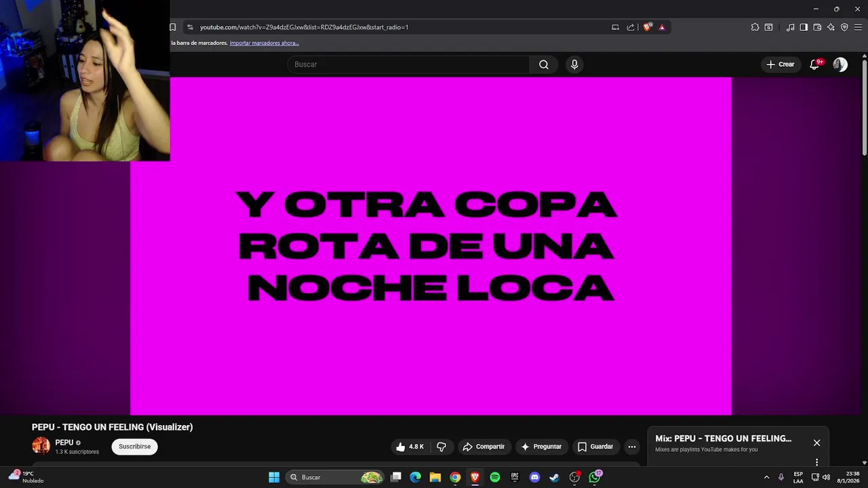This screenshot has height=488, width=868.
Task: Click the Compartir share button
Action: (484, 447)
